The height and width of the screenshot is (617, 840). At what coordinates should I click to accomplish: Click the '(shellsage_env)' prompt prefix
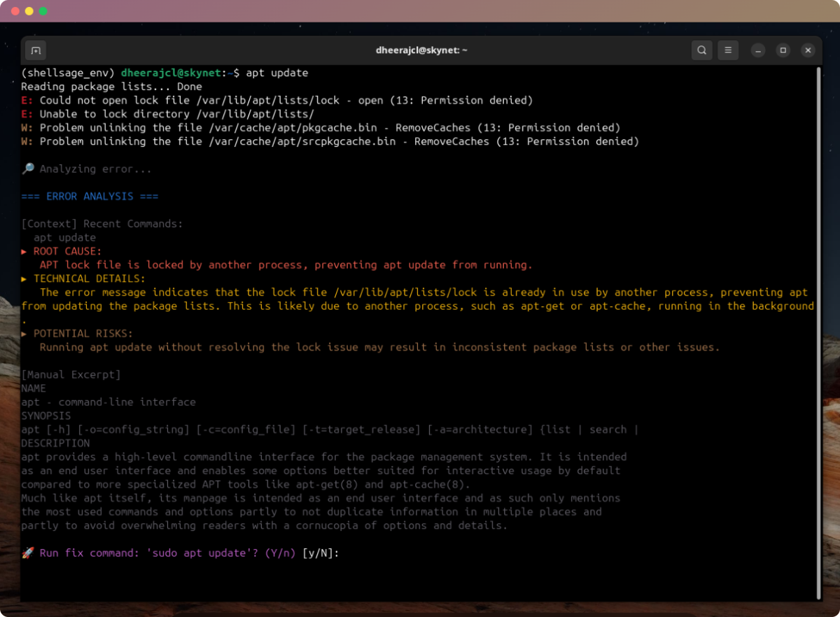click(68, 73)
